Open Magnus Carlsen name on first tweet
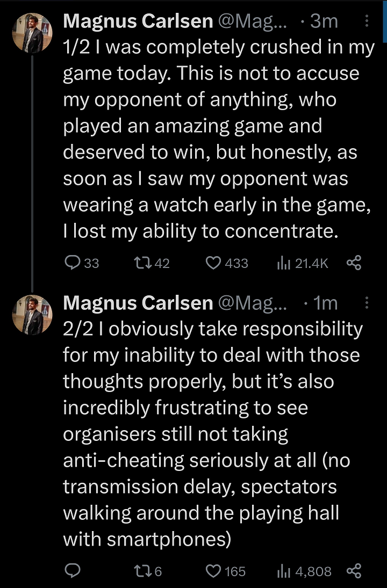 (138, 21)
